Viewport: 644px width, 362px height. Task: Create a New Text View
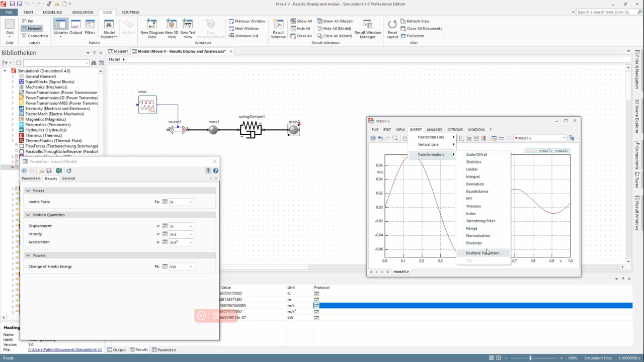(x=188, y=29)
